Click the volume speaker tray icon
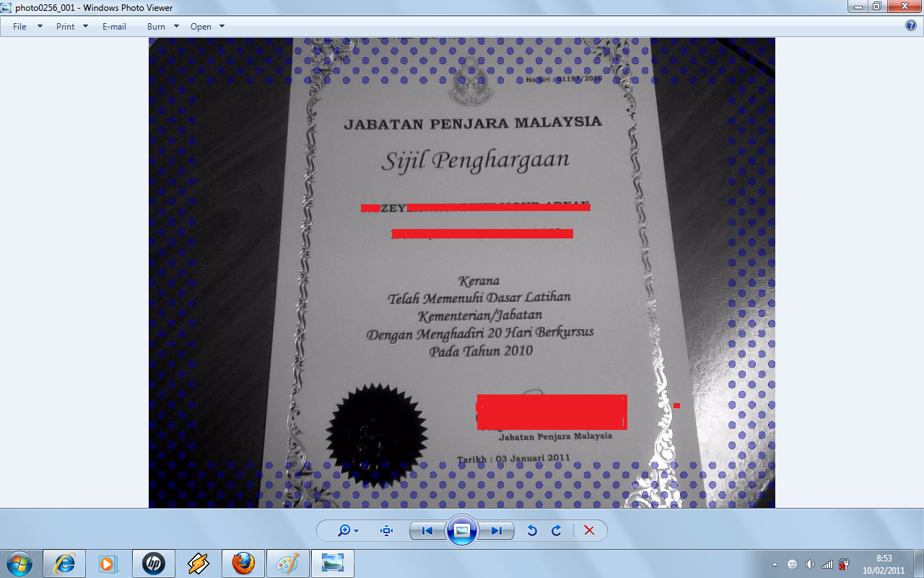 (810, 564)
